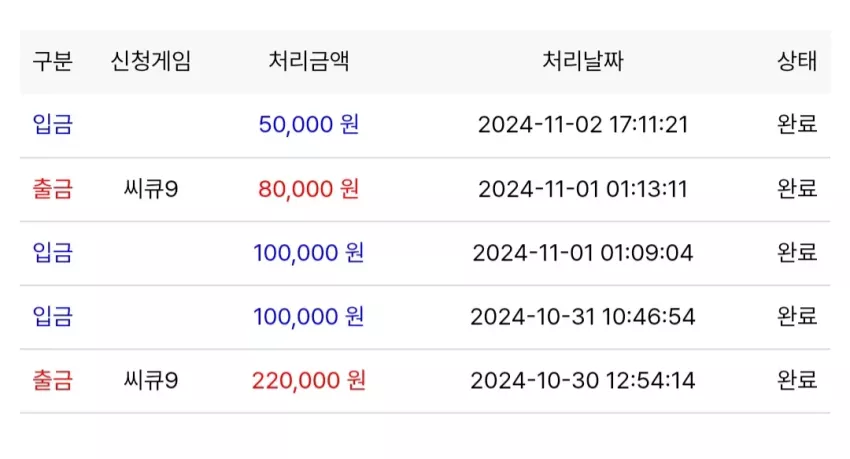Click the 220,000 원 withdrawal amount
Screen dimensions: 850x459
308,380
